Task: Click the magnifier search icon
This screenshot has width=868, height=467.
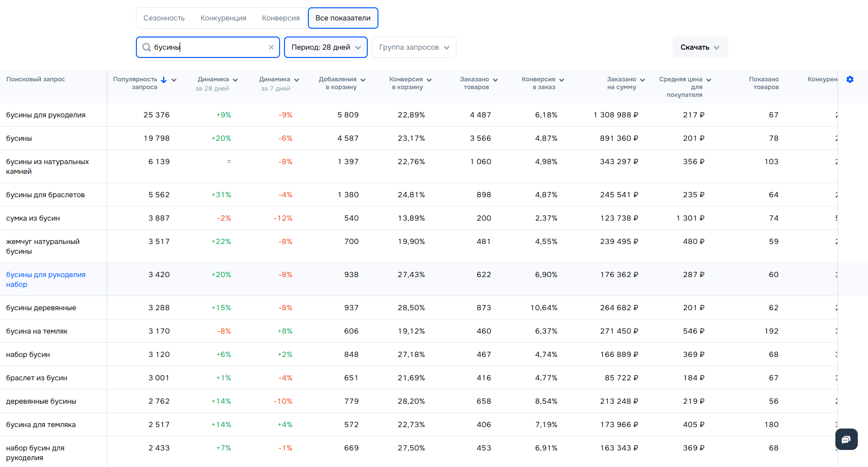Action: tap(146, 47)
